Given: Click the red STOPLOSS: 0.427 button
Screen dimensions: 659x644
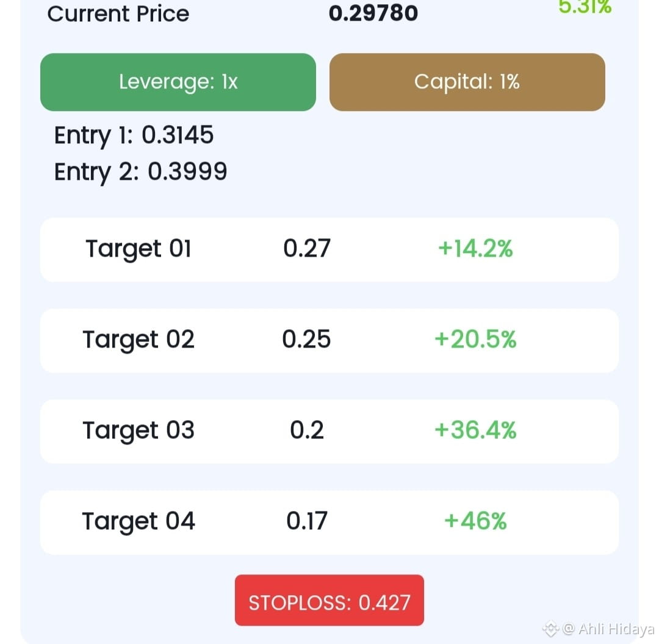Looking at the screenshot, I should tap(329, 600).
